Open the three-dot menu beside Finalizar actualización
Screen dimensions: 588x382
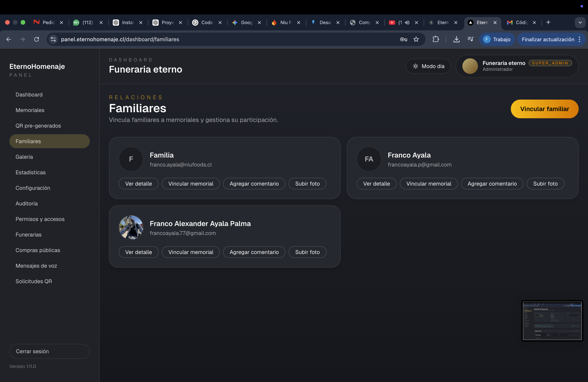click(x=580, y=39)
